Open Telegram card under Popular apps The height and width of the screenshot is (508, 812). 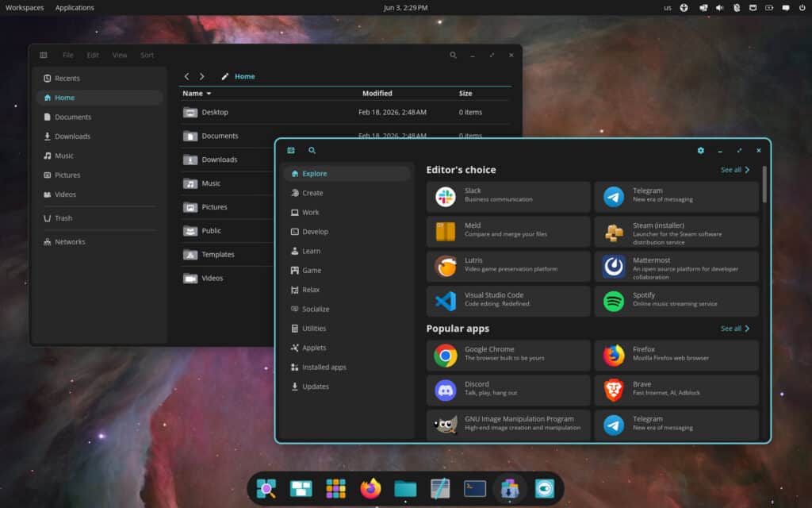[x=676, y=425]
